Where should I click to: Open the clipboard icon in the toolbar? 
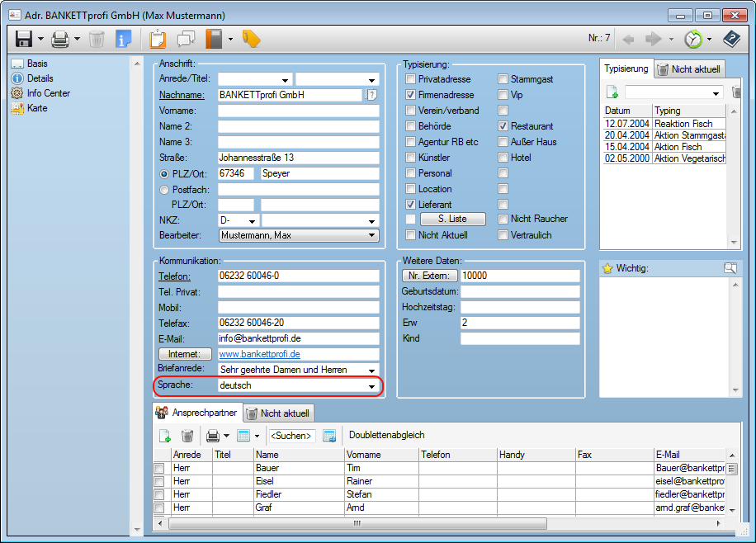(158, 39)
